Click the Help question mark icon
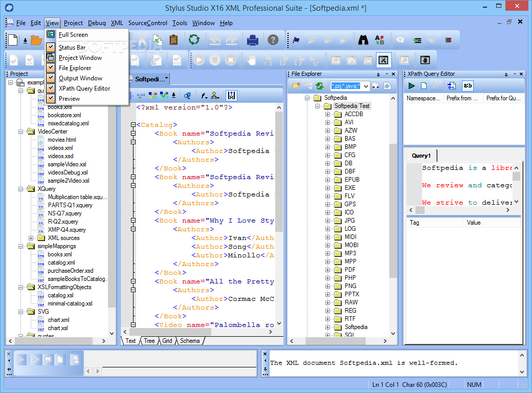 coord(273,40)
